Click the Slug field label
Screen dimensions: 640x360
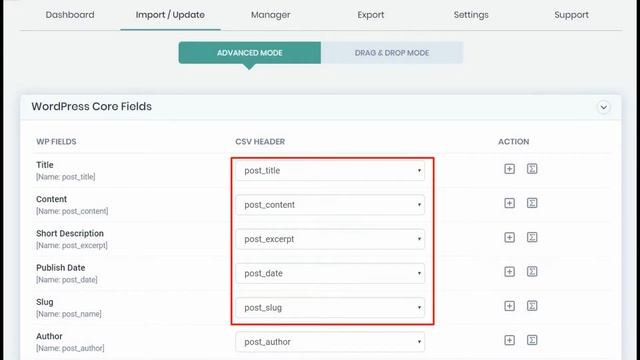(x=45, y=302)
